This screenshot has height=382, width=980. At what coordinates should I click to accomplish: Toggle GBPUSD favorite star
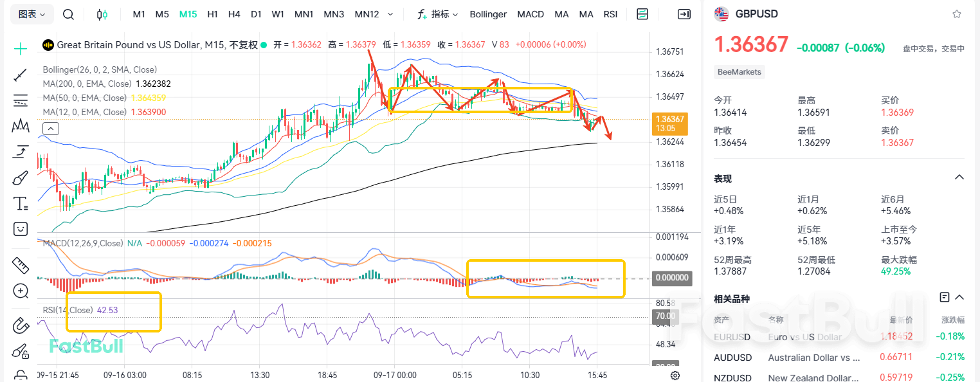(957, 14)
